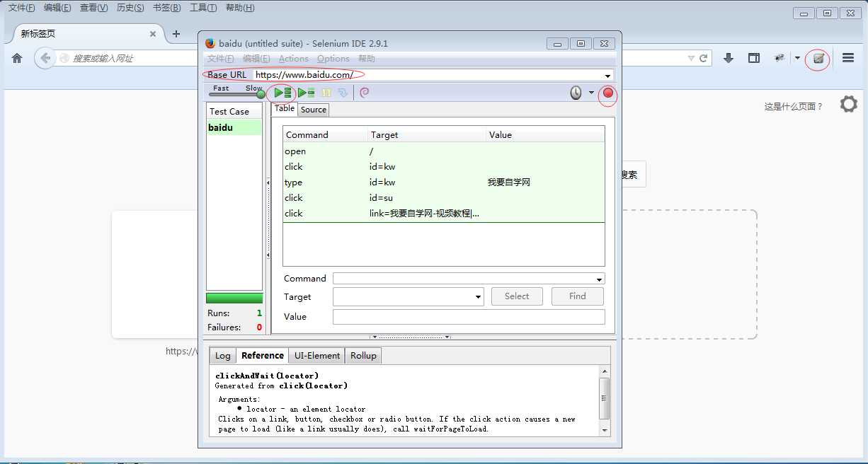Open scheduler dropdown arrow beside clock

(x=591, y=93)
